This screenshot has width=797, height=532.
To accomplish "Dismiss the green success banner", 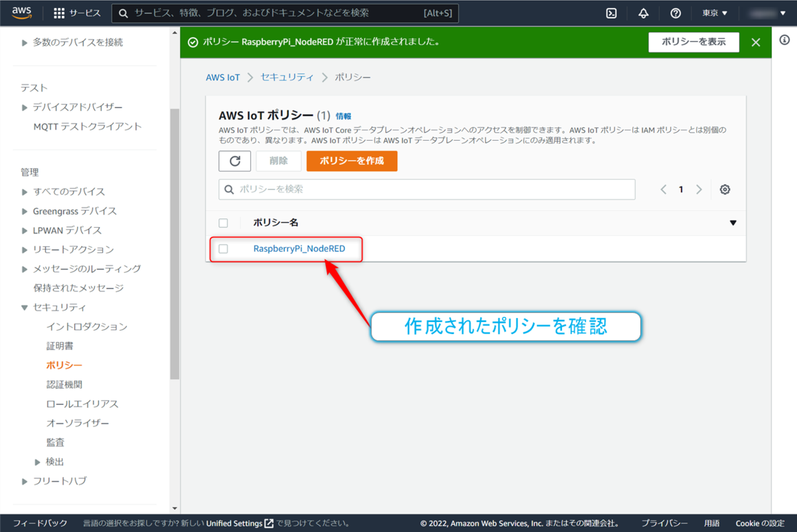I will click(756, 42).
